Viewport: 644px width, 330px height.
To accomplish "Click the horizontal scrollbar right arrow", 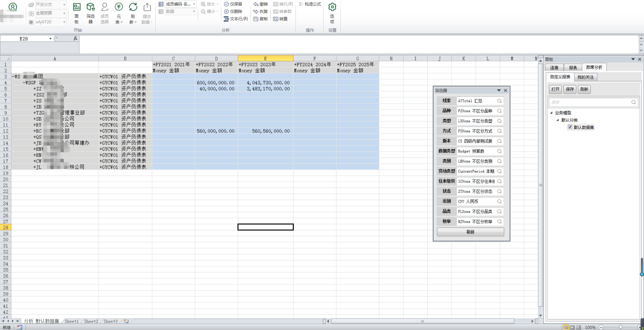I will 532,321.
